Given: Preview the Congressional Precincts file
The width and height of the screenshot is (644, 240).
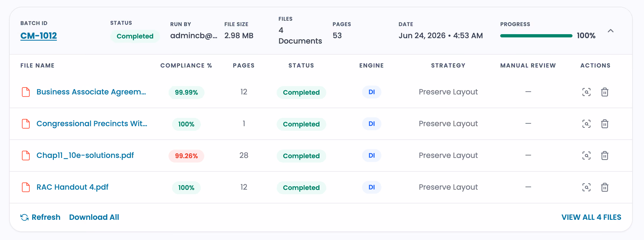Looking at the screenshot, I should point(586,124).
